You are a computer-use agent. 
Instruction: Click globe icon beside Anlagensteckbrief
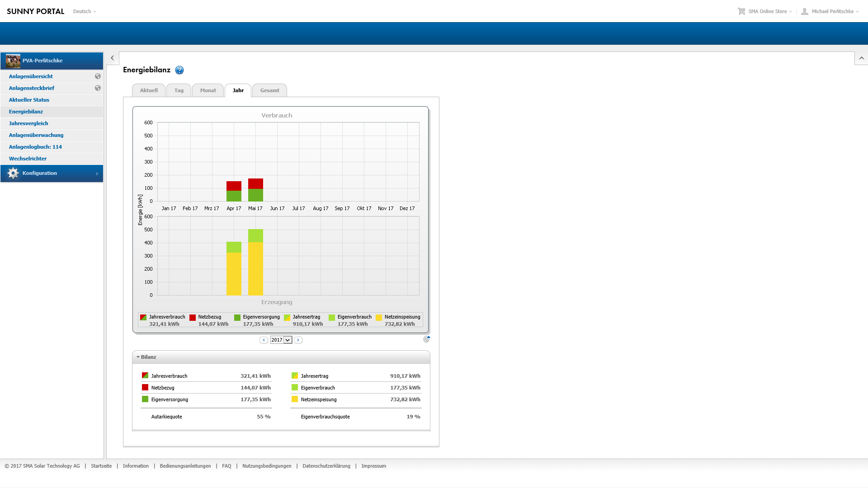coord(98,88)
